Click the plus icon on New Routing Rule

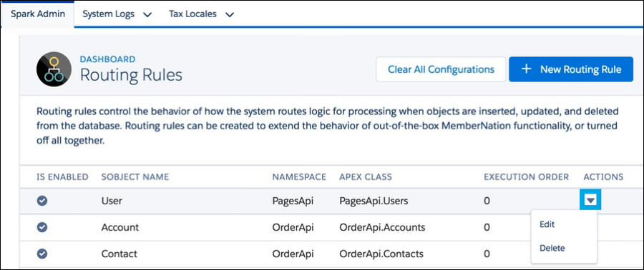[526, 69]
